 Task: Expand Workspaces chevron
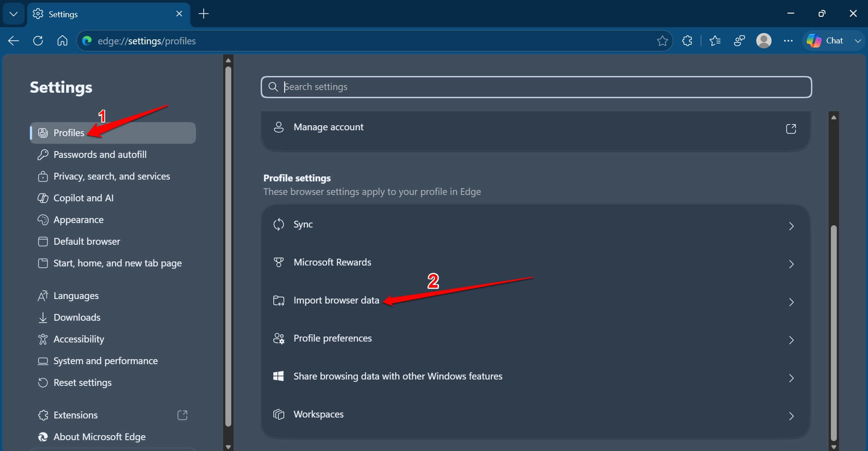pos(791,416)
